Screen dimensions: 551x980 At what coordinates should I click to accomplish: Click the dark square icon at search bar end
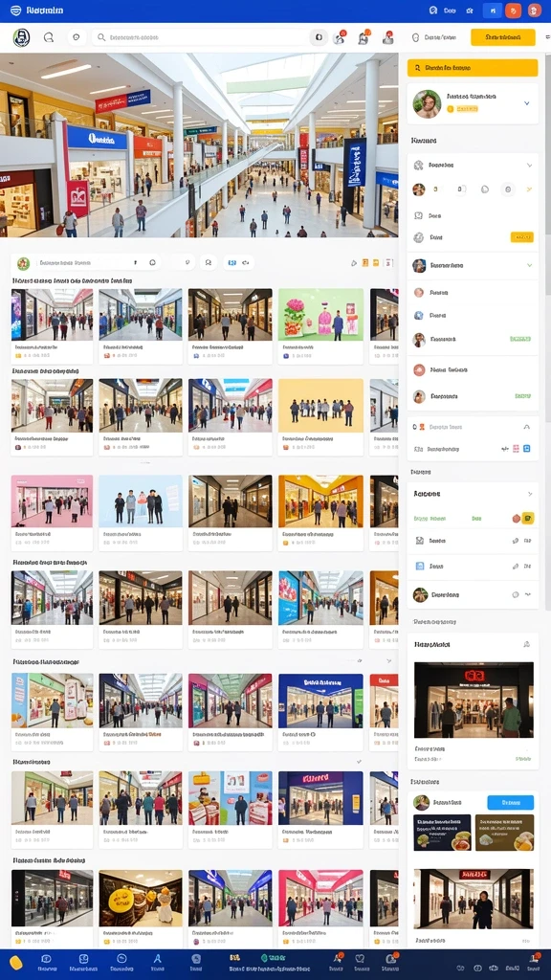pos(319,37)
